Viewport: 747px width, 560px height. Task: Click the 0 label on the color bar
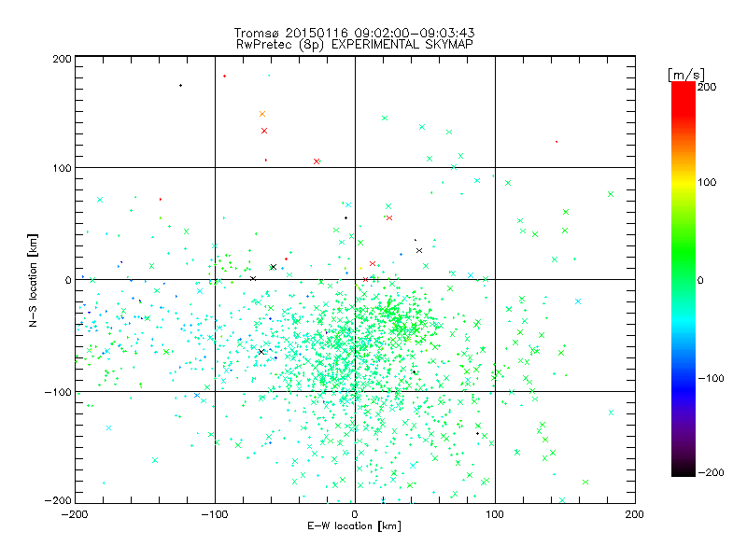pos(700,280)
